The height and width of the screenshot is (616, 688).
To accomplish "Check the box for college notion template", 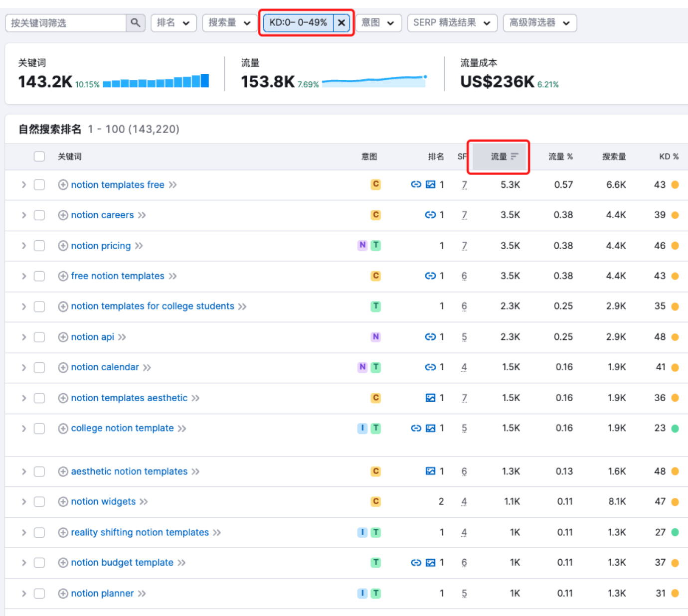I will [39, 429].
